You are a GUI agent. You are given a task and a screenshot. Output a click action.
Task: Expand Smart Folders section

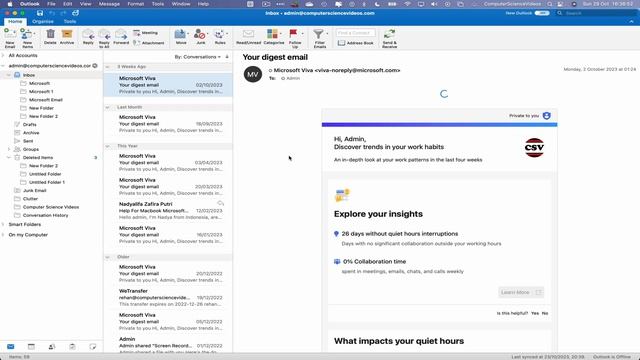click(3, 224)
